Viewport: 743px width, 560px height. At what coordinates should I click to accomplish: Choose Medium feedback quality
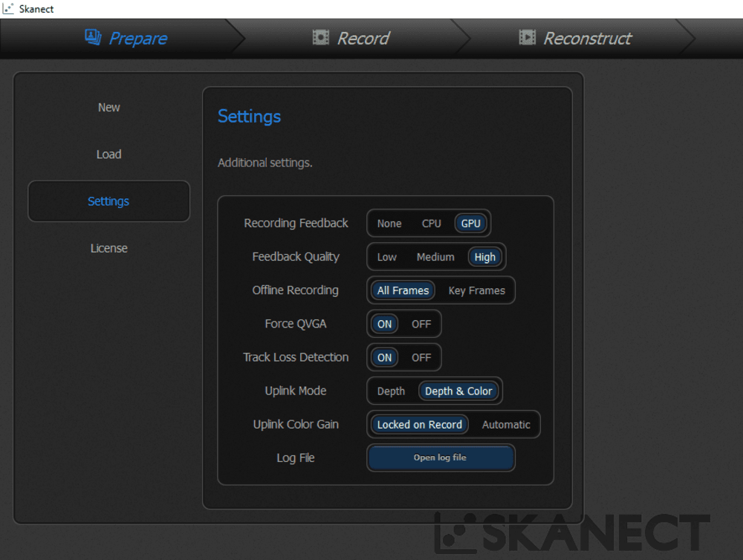pyautogui.click(x=435, y=257)
